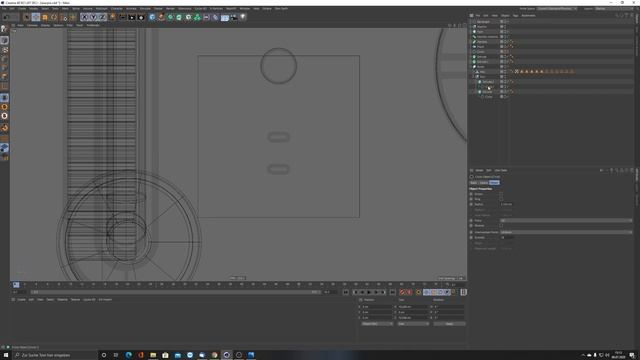The width and height of the screenshot is (640, 360).
Task: Jump to the end of the animation
Action: tap(392, 292)
